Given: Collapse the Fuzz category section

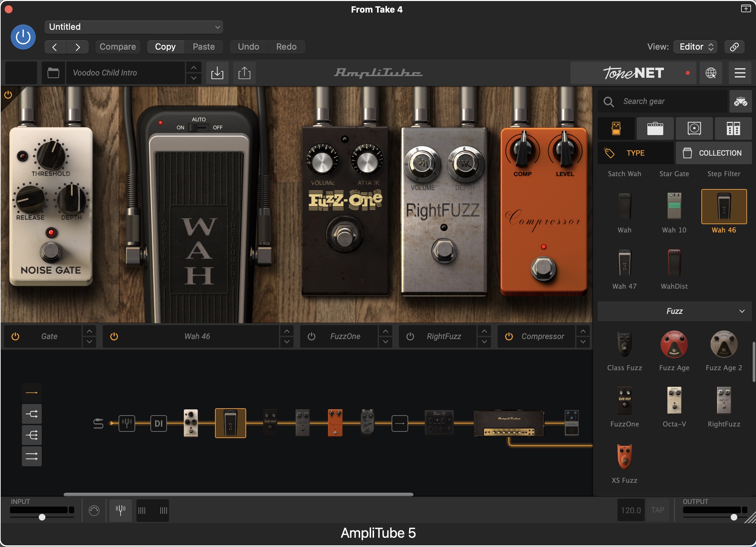Looking at the screenshot, I should click(742, 311).
